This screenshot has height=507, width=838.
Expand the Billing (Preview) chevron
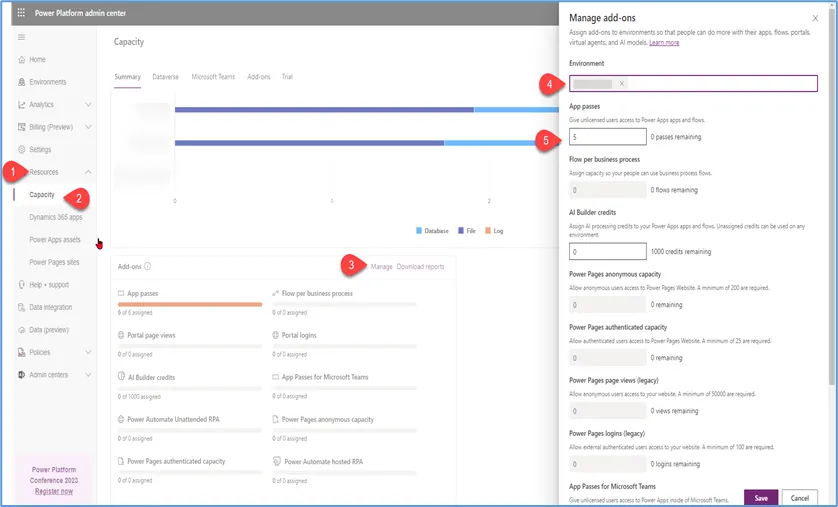(88, 127)
